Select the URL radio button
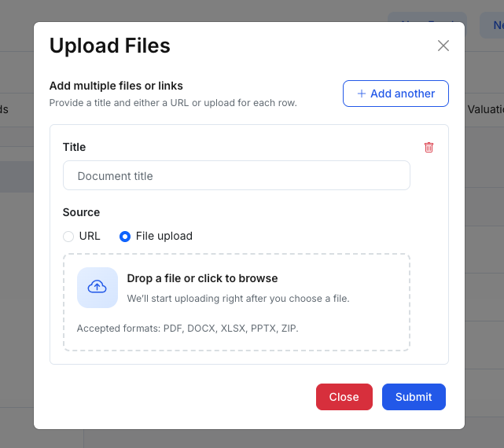The image size is (504, 448). pos(68,236)
